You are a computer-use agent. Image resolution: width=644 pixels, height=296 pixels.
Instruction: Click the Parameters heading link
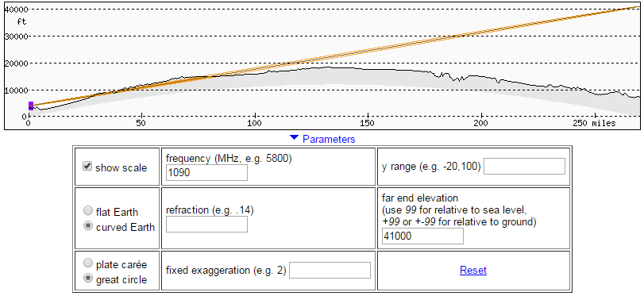coord(329,139)
